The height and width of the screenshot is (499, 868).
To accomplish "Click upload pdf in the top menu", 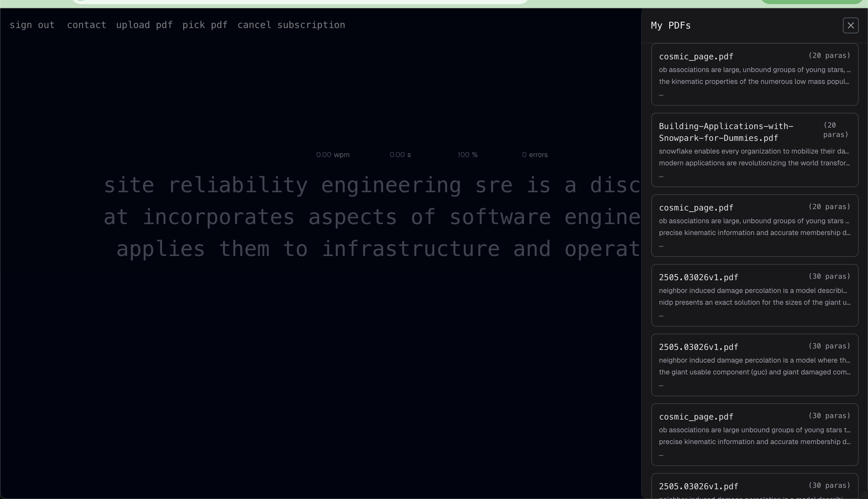I will pos(144,25).
